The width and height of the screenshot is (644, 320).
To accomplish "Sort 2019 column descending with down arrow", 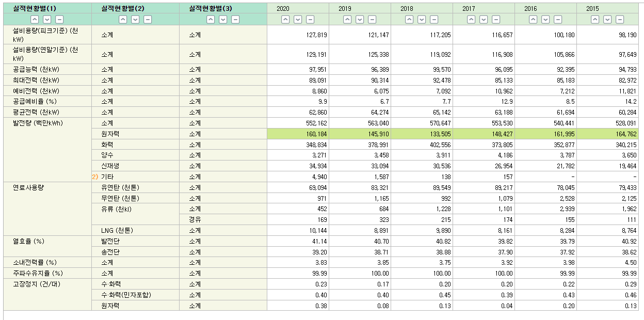I will coord(360,19).
